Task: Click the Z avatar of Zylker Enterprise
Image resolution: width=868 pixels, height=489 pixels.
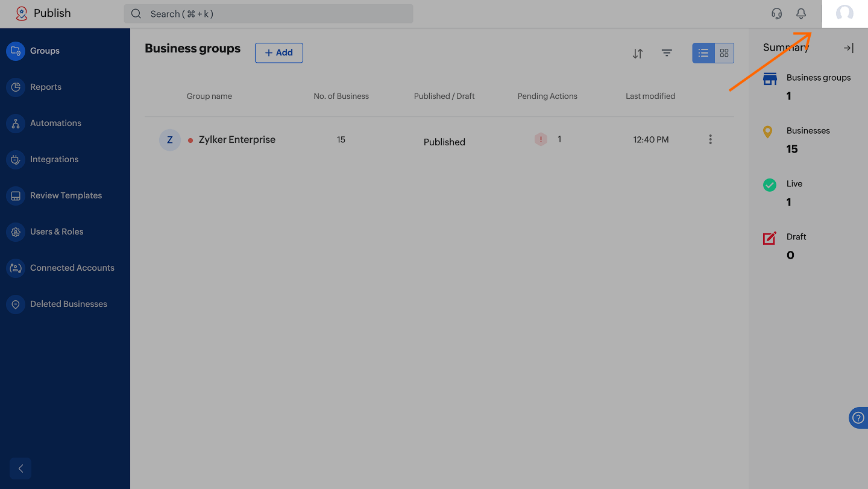Action: [x=170, y=140]
